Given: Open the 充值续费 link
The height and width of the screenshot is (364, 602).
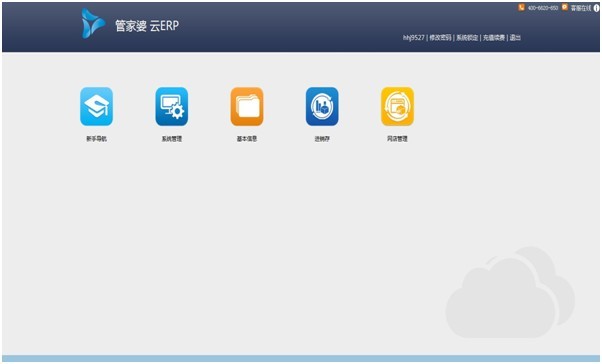Looking at the screenshot, I should pos(494,38).
